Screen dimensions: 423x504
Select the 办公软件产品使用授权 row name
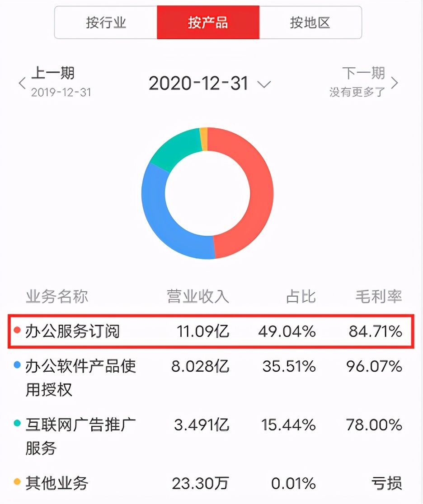pos(81,378)
